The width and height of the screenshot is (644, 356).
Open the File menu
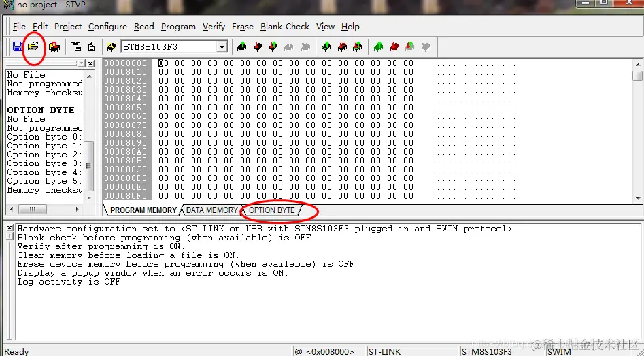(x=19, y=27)
